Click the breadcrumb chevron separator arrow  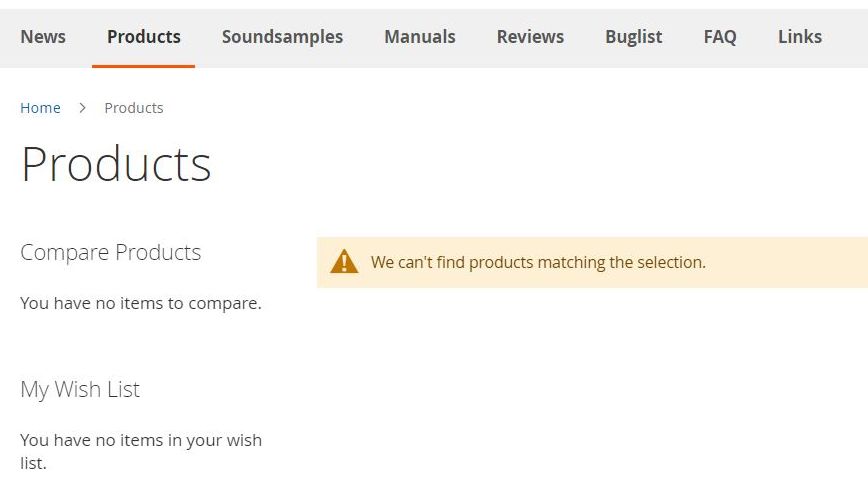pos(83,108)
